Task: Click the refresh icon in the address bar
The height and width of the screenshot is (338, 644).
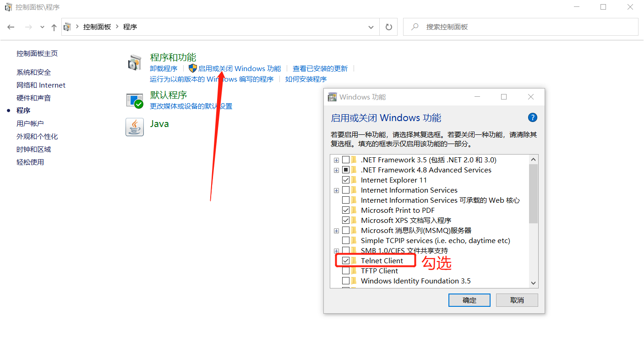Action: tap(388, 27)
